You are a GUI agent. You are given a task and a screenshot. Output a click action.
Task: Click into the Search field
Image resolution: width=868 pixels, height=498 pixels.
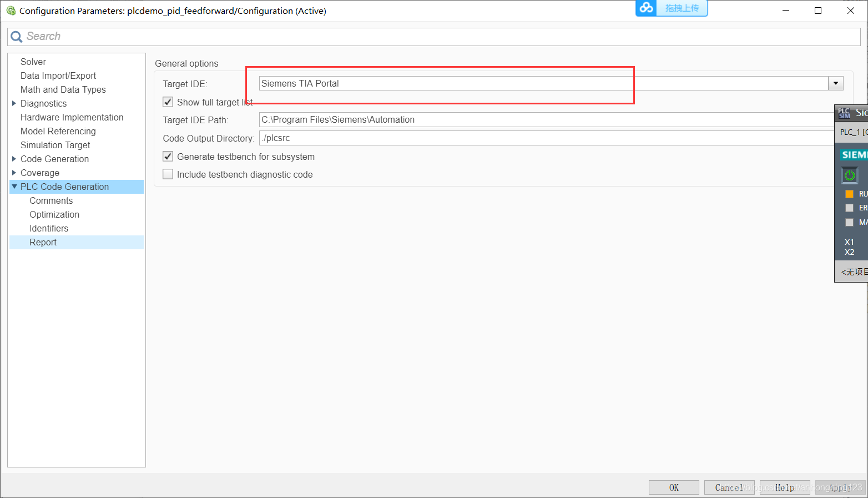(x=434, y=37)
